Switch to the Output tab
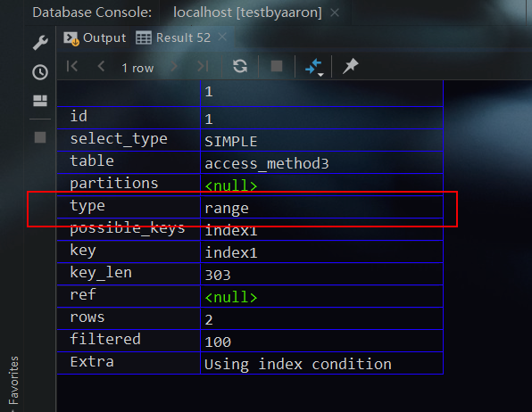The image size is (532, 412). coord(95,37)
